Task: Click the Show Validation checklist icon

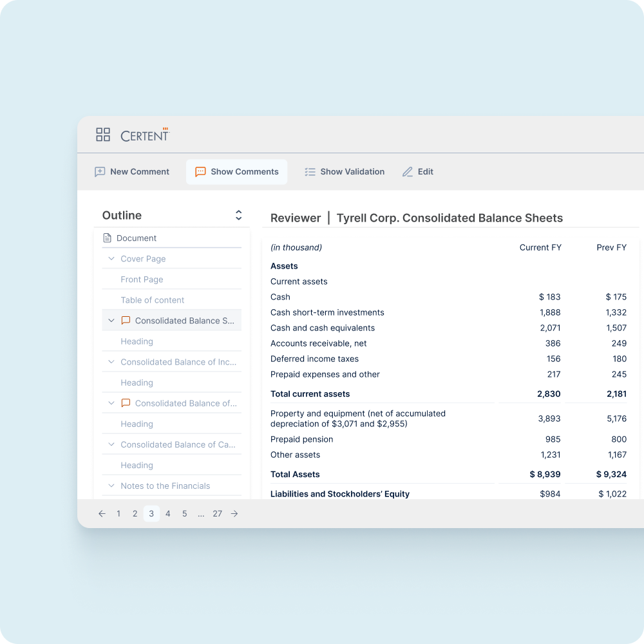Action: (x=309, y=172)
